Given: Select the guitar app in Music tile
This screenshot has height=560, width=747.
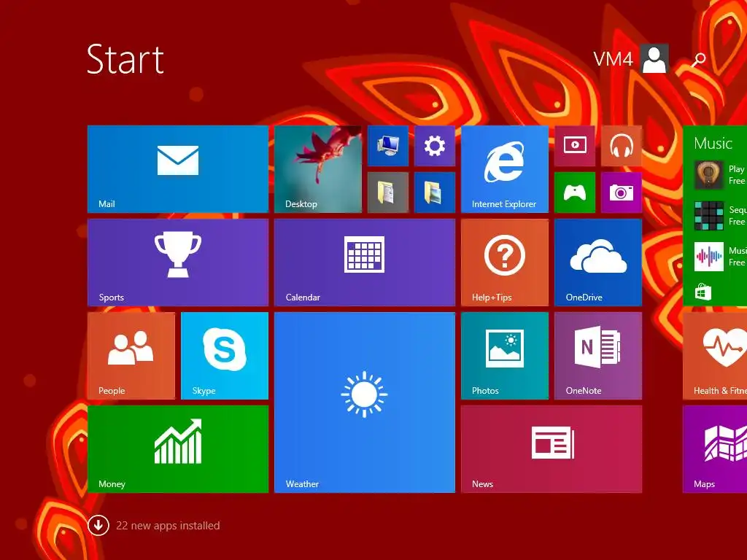Looking at the screenshot, I should click(708, 175).
